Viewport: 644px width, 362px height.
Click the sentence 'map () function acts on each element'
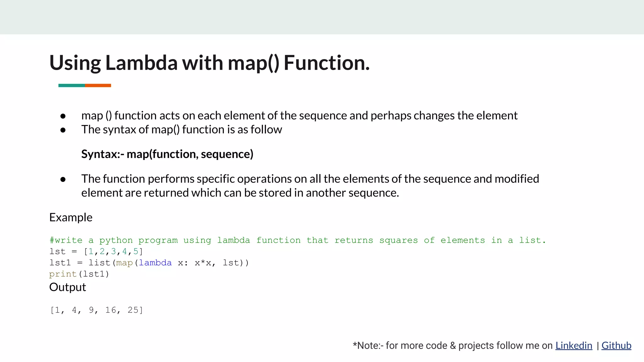299,116
